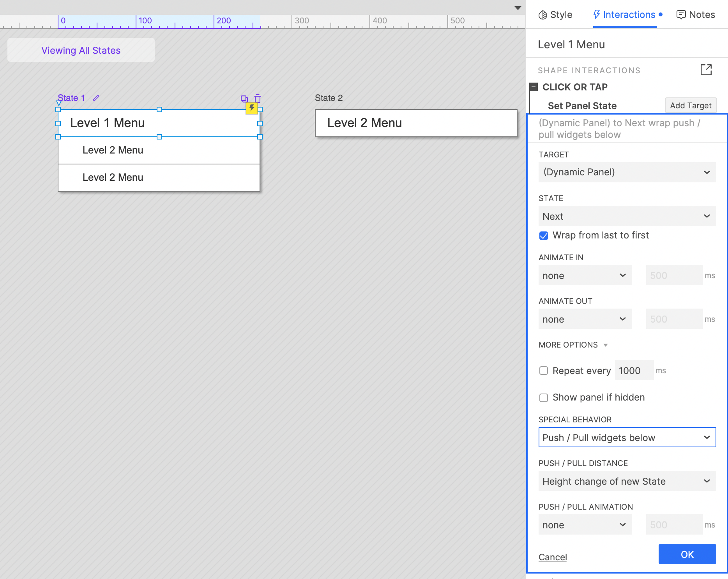Collapse the MORE OPTIONS section
Viewport: 728px width, 579px height.
tap(573, 345)
